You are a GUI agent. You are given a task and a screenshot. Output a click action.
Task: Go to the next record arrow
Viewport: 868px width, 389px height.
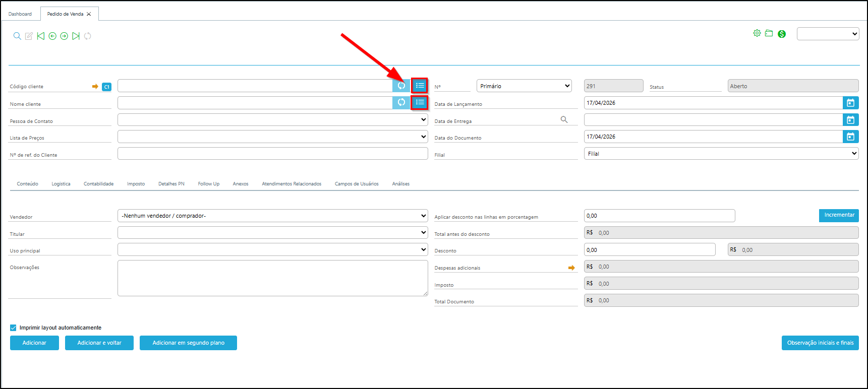(64, 36)
